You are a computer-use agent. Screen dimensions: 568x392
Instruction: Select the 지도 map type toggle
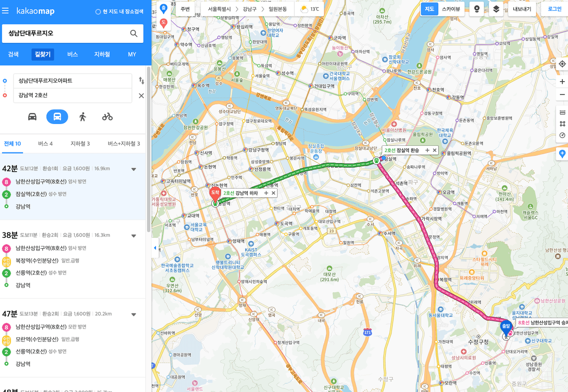[x=429, y=9]
